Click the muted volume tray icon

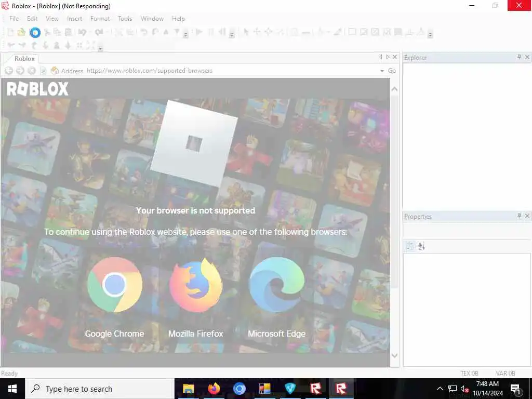coord(464,389)
